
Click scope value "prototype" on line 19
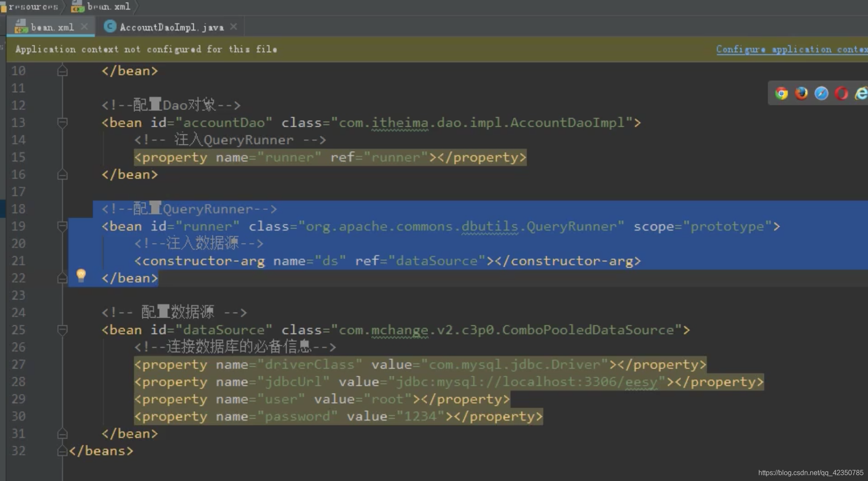727,226
